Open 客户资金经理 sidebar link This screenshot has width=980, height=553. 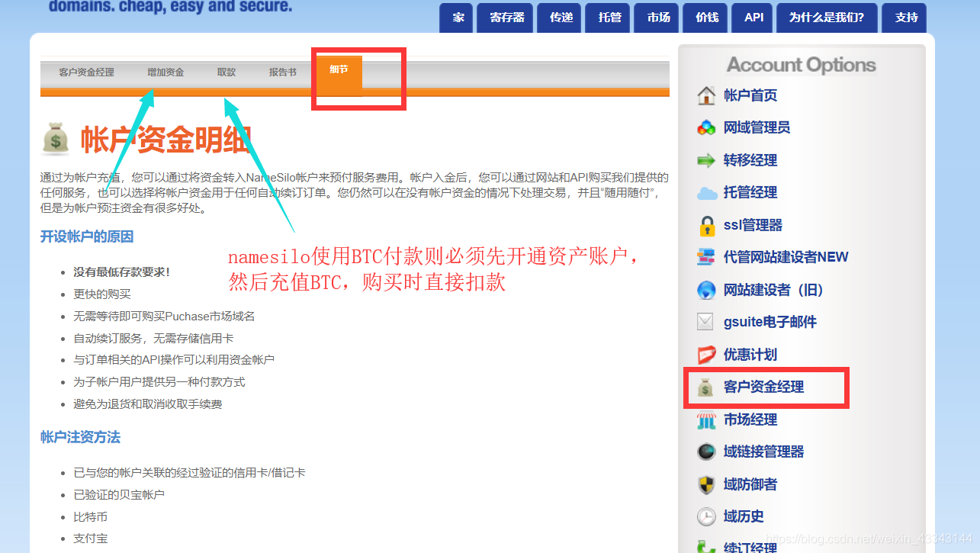(763, 387)
